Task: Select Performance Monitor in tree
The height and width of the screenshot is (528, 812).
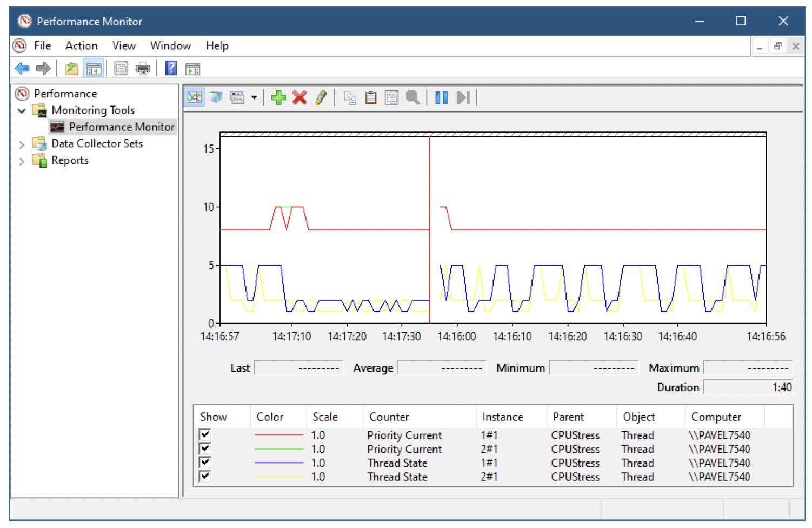Action: coord(122,127)
